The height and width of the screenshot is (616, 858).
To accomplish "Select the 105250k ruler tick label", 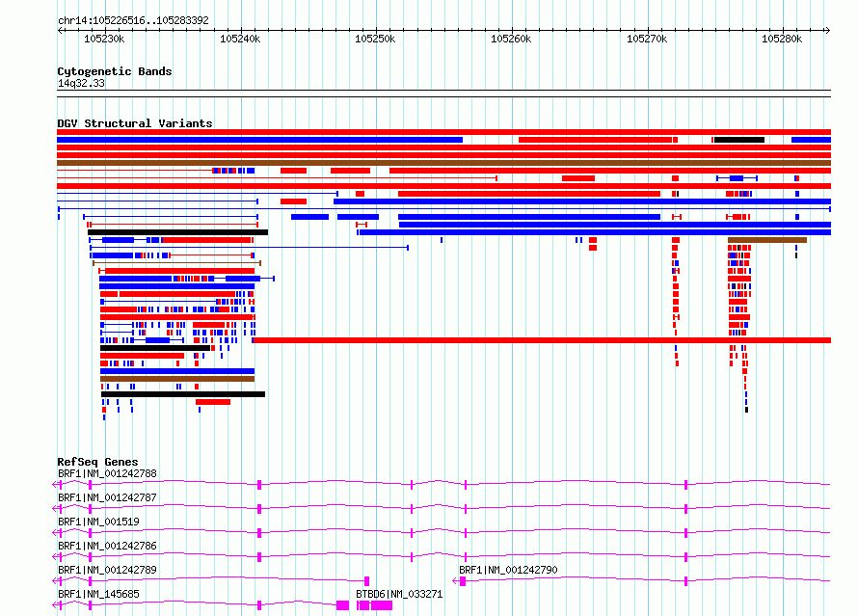I will (375, 39).
